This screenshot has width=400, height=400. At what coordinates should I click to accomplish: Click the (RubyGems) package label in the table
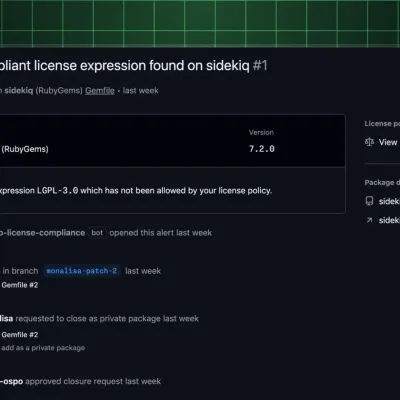(25, 149)
